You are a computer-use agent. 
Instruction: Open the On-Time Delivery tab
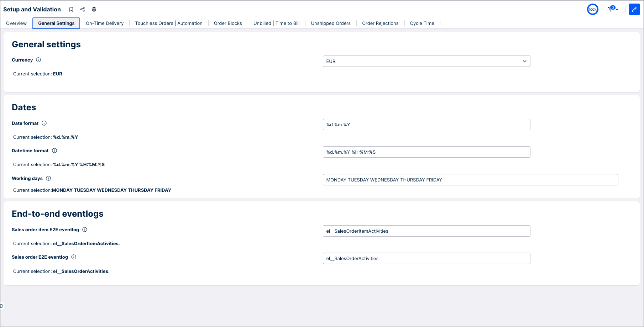click(105, 23)
